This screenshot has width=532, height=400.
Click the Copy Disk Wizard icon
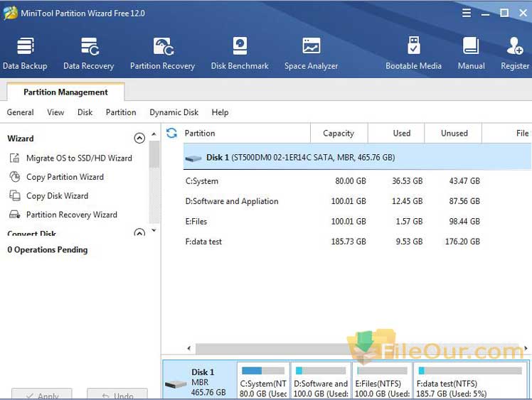point(15,195)
